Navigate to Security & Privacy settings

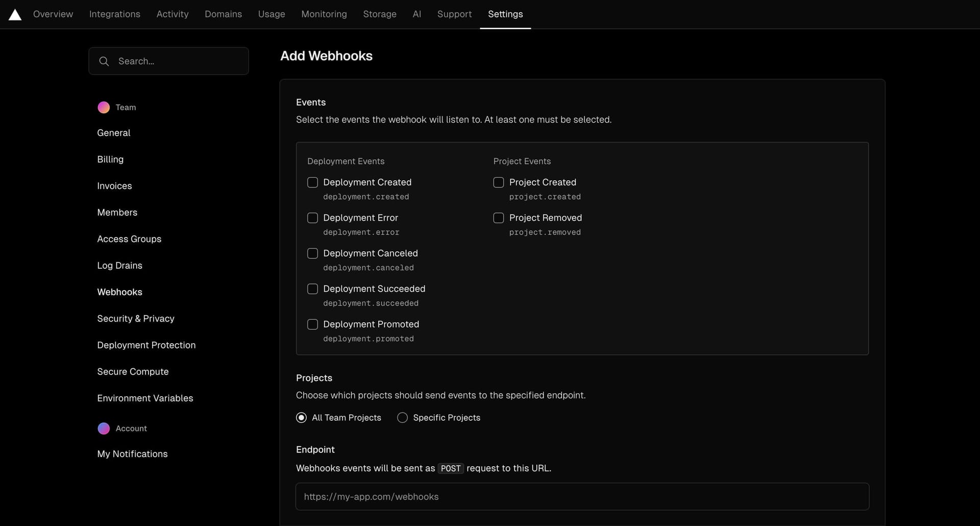click(135, 318)
